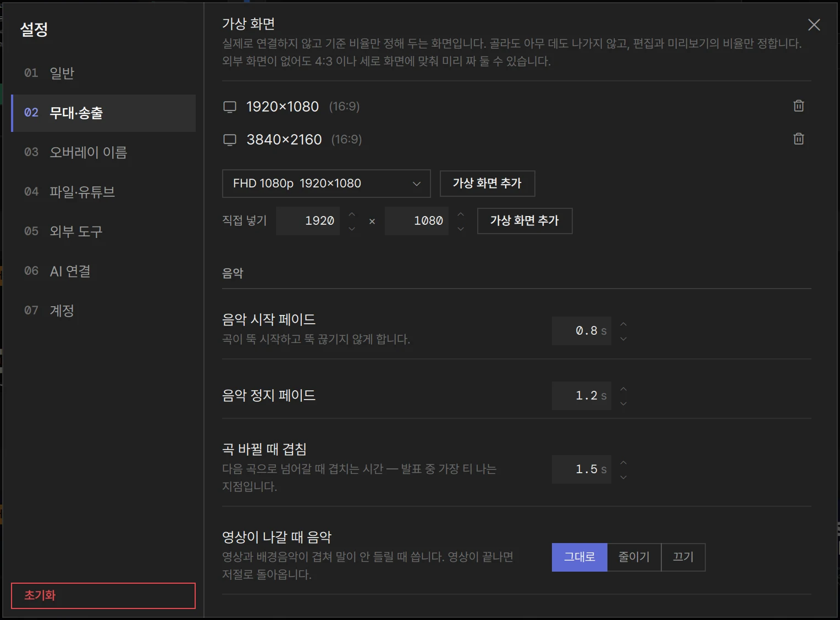The width and height of the screenshot is (840, 620).
Task: Click the monitor icon beside 3840×2160
Action: click(x=230, y=140)
